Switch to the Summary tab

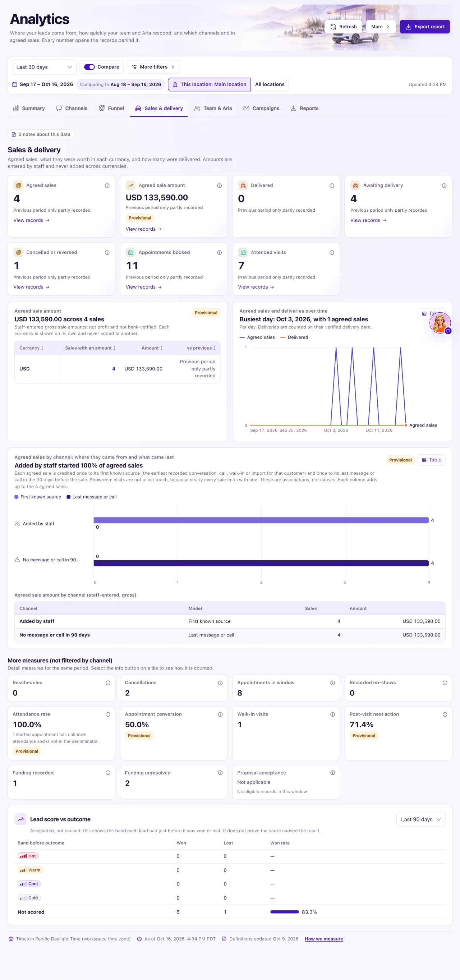[x=29, y=109]
